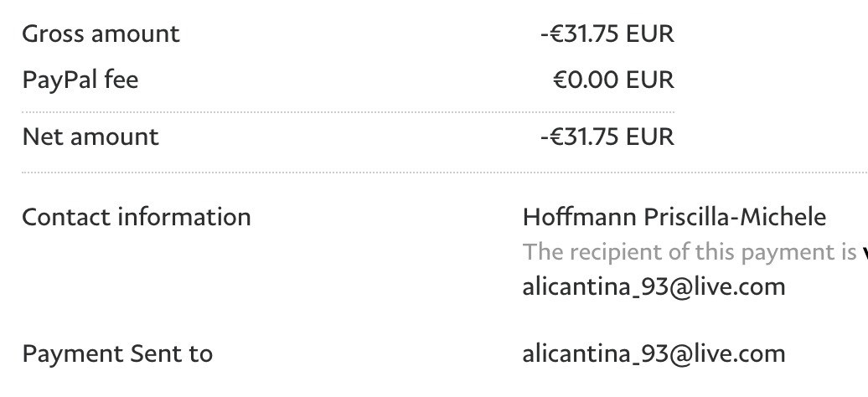868x397 pixels.
Task: Open the email beside Payment Sent to
Action: click(x=654, y=353)
